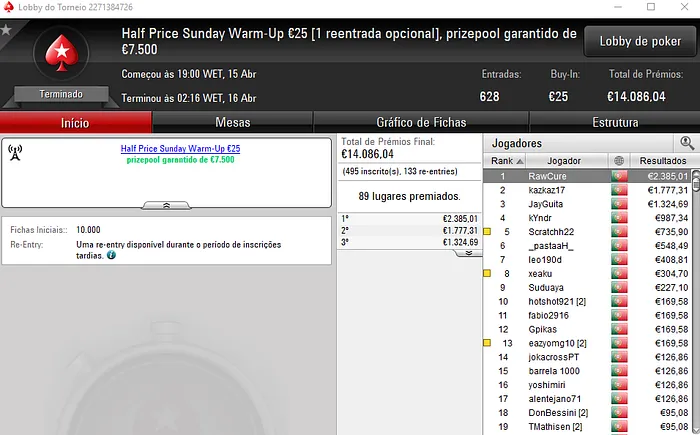Sort players by Rank column

point(504,161)
